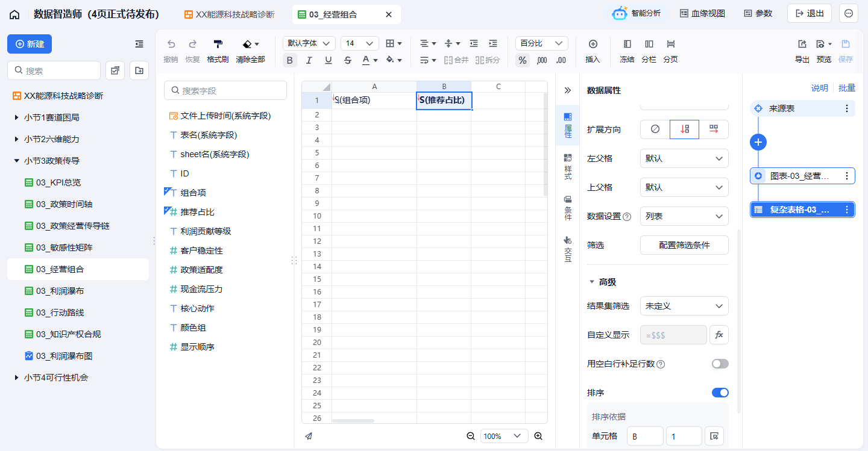This screenshot has width=868, height=451.
Task: Select the vertical expansion direction option
Action: click(684, 129)
